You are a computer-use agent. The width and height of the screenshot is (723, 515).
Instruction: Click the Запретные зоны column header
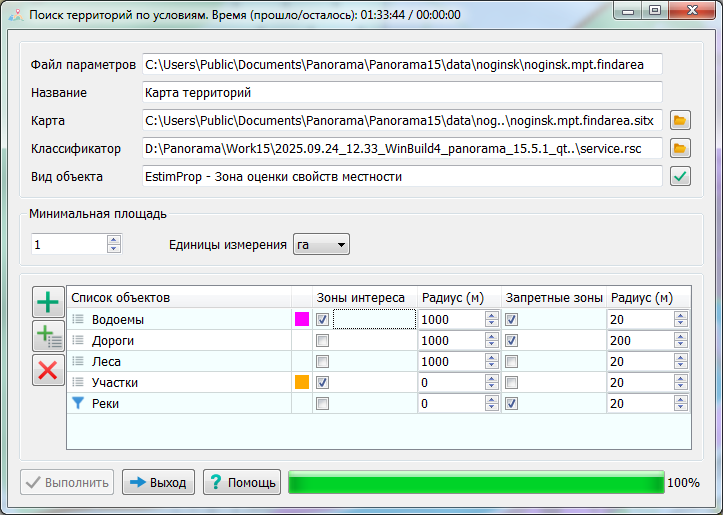(553, 297)
